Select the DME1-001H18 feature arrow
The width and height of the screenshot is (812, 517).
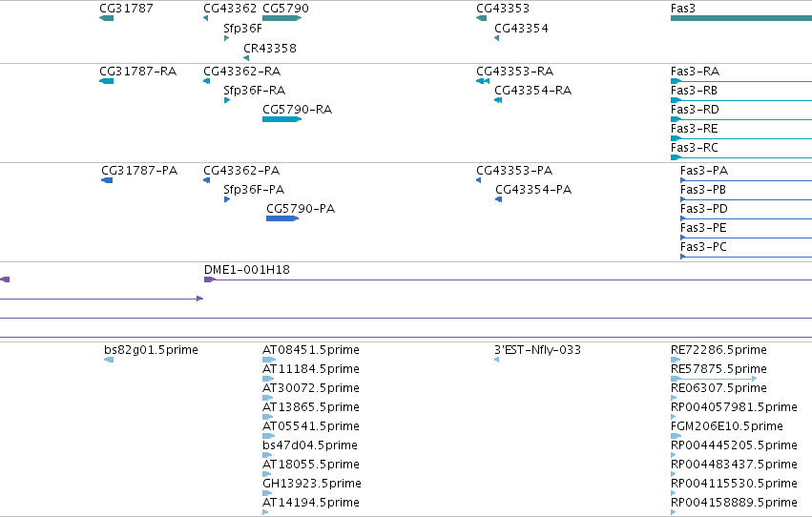[508, 279]
